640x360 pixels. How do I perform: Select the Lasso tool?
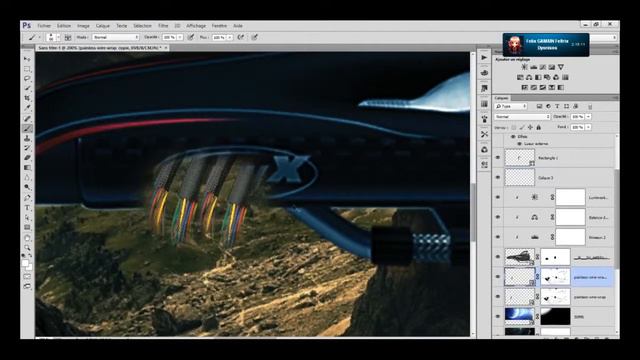click(27, 78)
